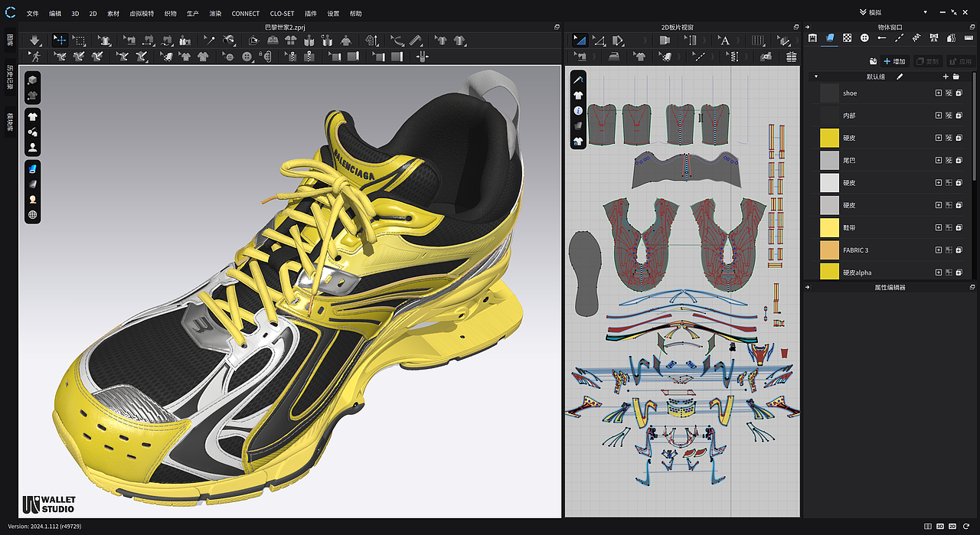Click the 应用 apply button
This screenshot has height=535, width=980.
[x=960, y=61]
